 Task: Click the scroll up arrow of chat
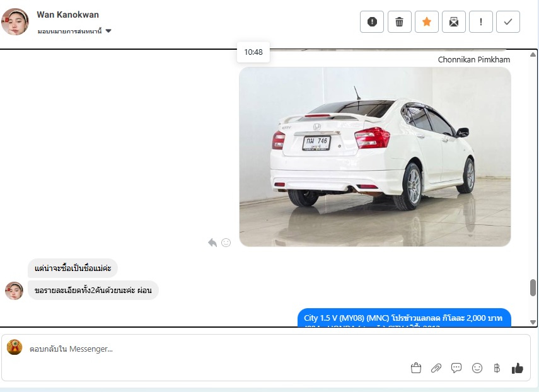click(x=533, y=54)
